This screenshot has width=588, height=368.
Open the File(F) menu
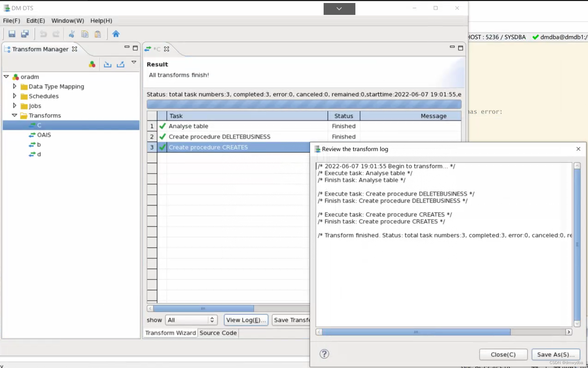(x=12, y=21)
